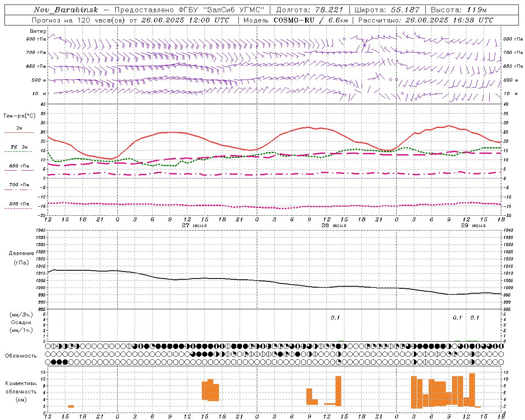The height and width of the screenshot is (420, 525).
Task: Click the 0.1 precipitation value on 28 июня
Action: pyautogui.click(x=336, y=317)
